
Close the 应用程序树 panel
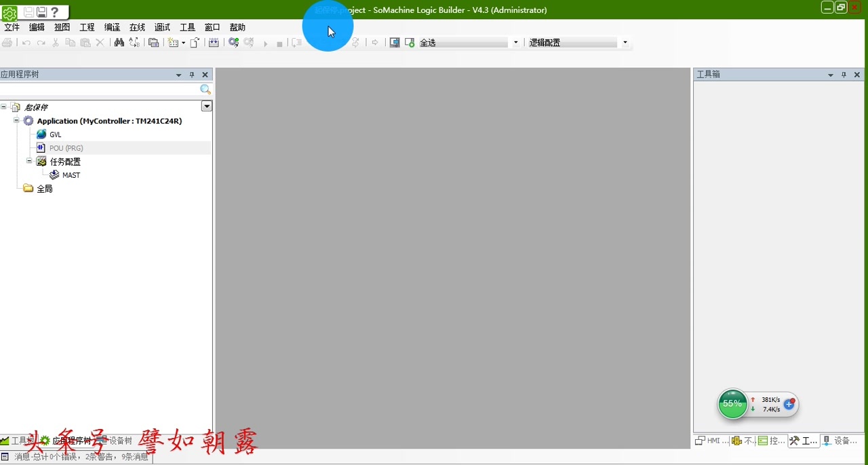click(205, 75)
